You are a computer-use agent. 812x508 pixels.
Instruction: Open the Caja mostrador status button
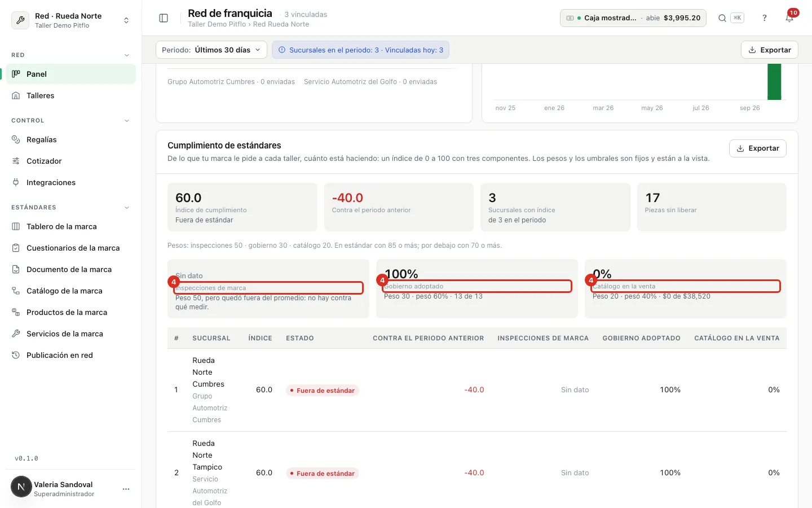(x=633, y=18)
